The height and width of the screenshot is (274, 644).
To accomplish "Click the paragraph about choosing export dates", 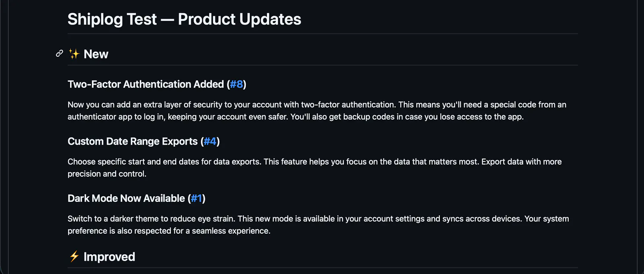I will [315, 168].
